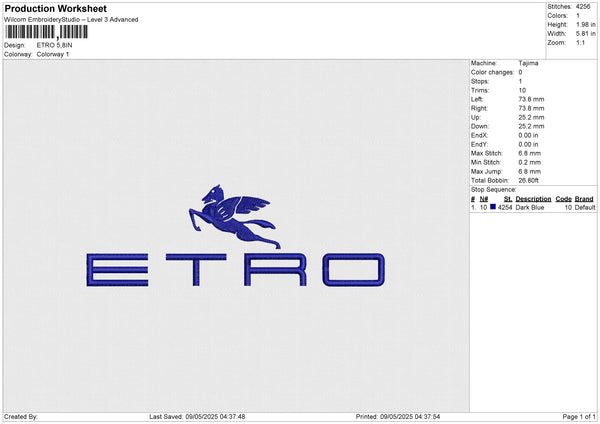The height and width of the screenshot is (424, 600).
Task: Click the Total Bobbin value 26.80ft
Action: click(x=528, y=180)
